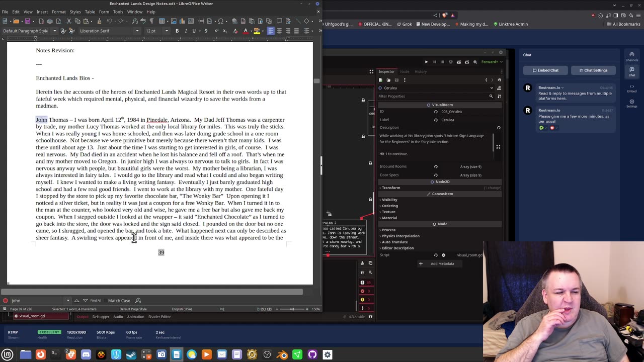Click Undo arrow in Writer toolbar
The height and width of the screenshot is (362, 644).
[109, 21]
